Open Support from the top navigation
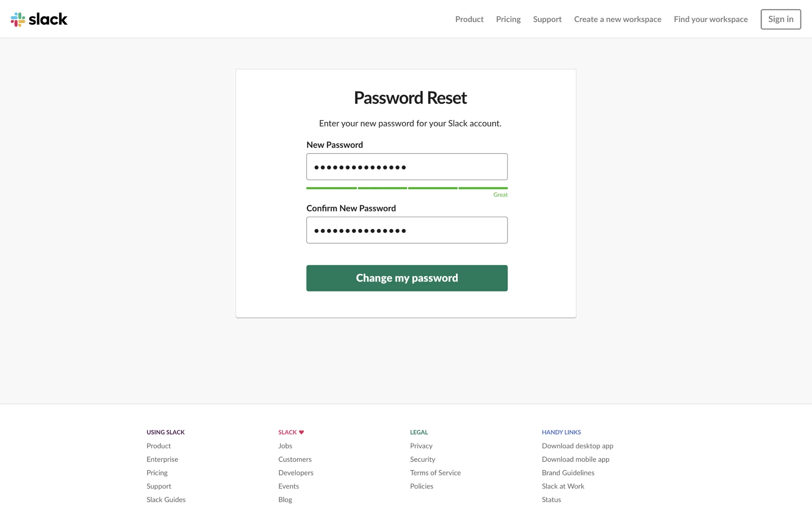The width and height of the screenshot is (812, 508). (x=547, y=19)
